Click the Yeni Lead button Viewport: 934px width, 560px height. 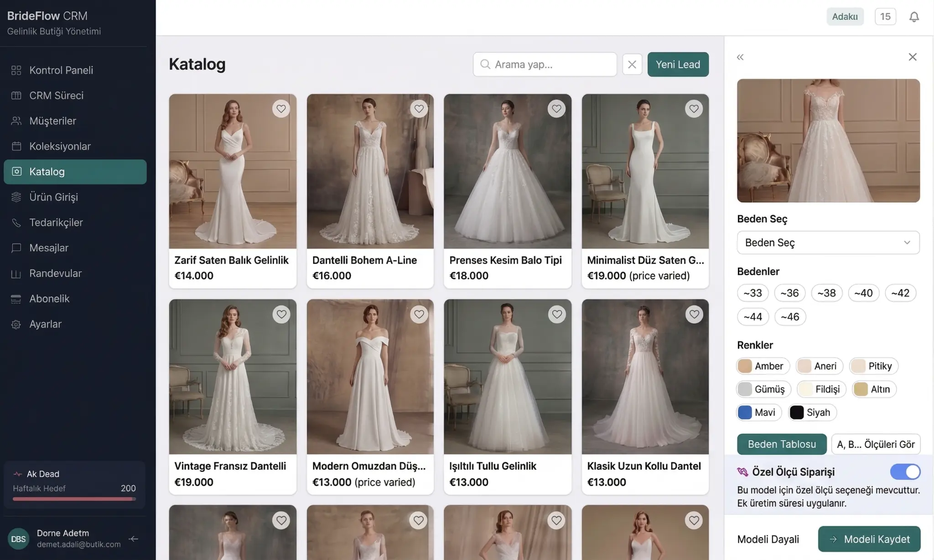coord(678,64)
